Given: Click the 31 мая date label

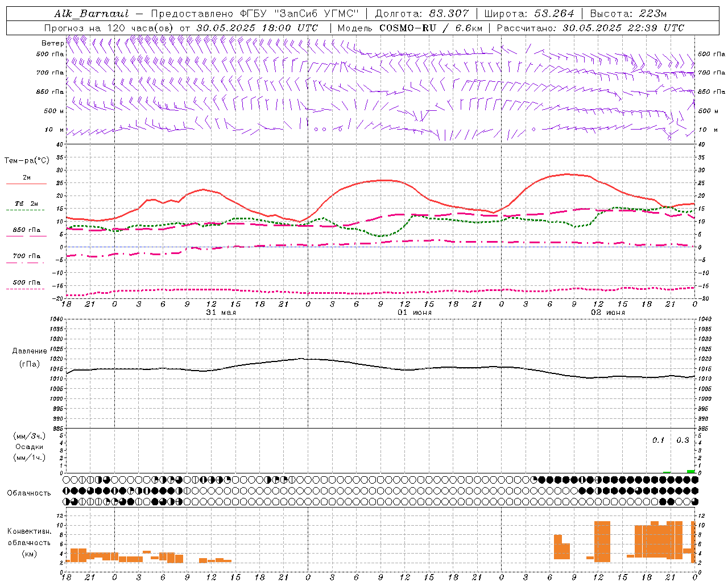Looking at the screenshot, I should (x=221, y=313).
